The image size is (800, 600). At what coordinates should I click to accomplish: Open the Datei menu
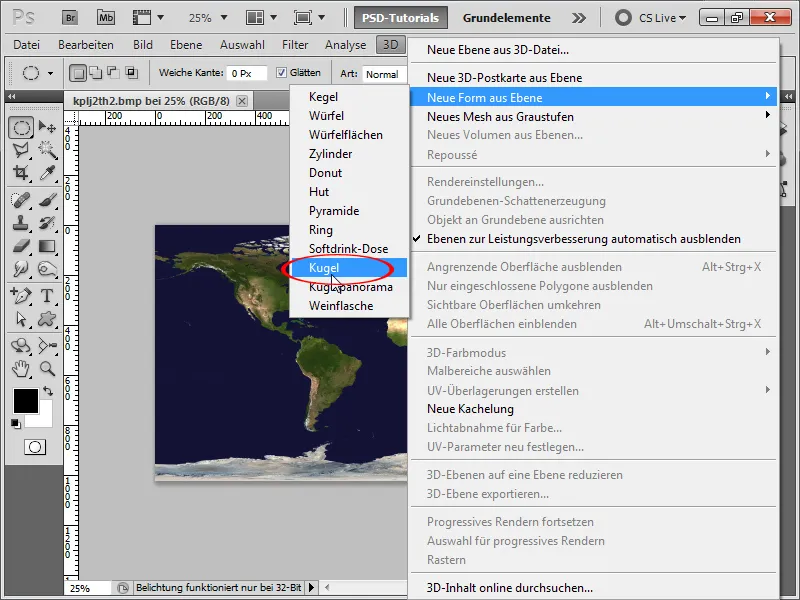(x=27, y=45)
